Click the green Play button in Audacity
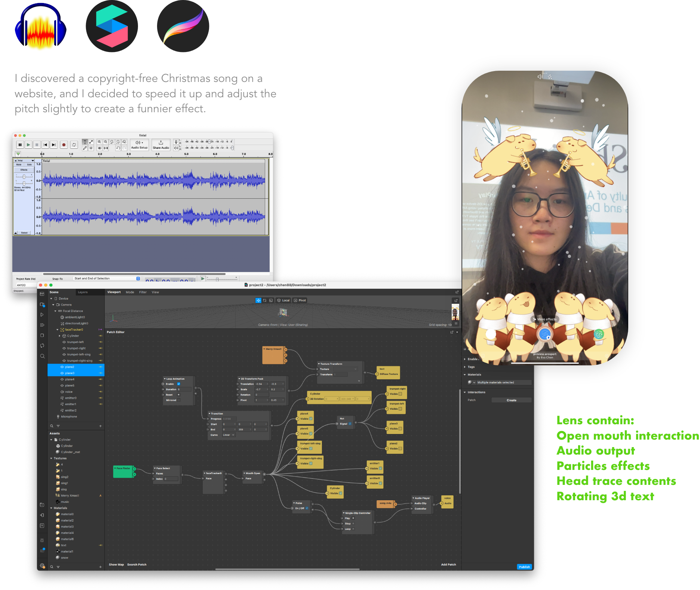Viewport: 700px width, 590px height. 28,145
